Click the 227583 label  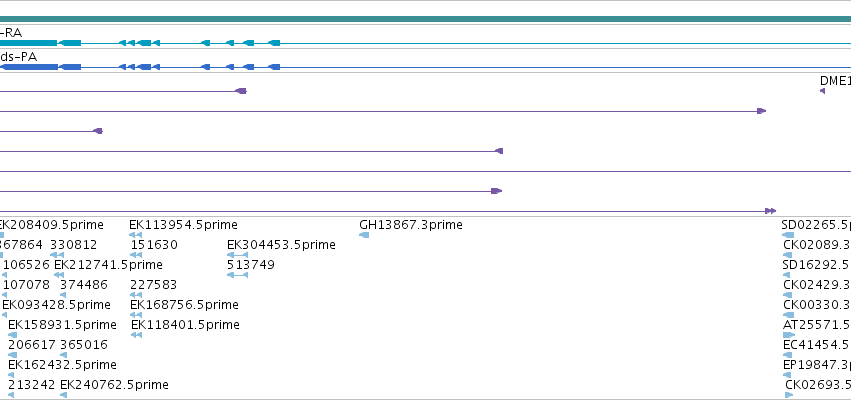(154, 285)
